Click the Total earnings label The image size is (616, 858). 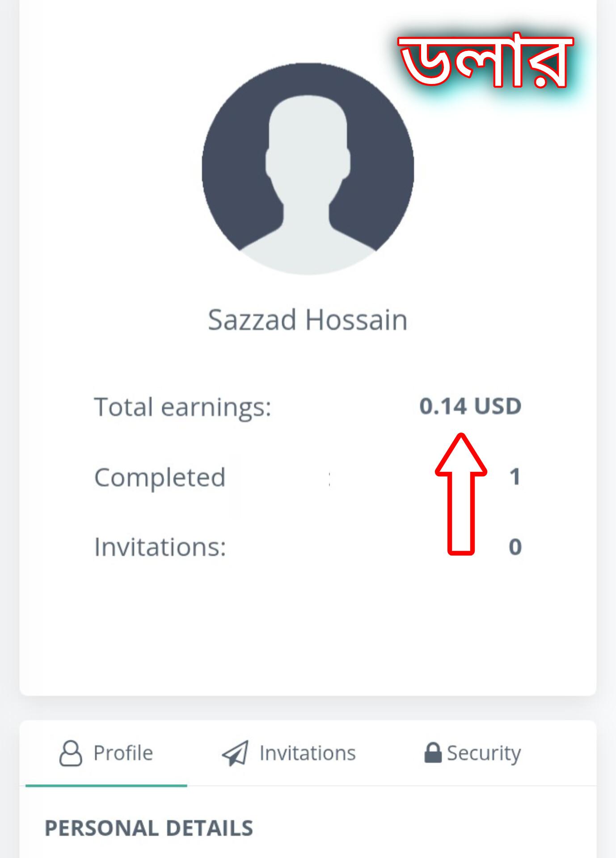(182, 407)
